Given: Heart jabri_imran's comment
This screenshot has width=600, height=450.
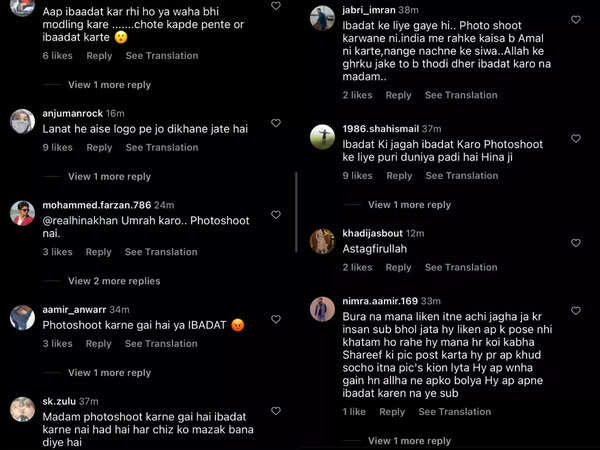Looking at the screenshot, I should [575, 19].
